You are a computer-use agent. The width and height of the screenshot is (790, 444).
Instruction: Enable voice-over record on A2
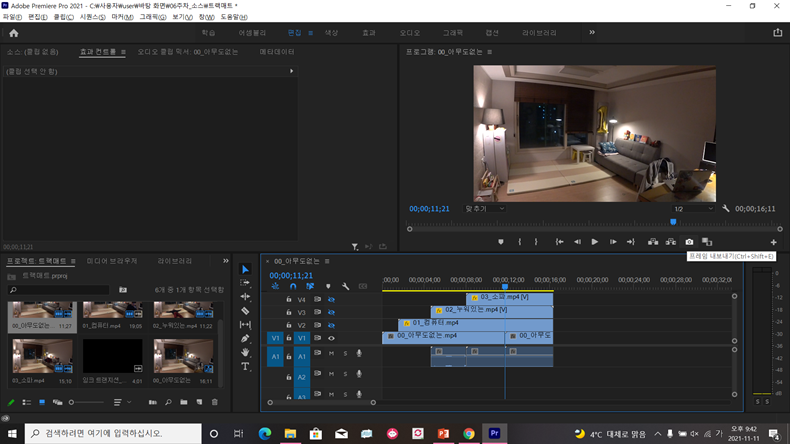click(359, 374)
